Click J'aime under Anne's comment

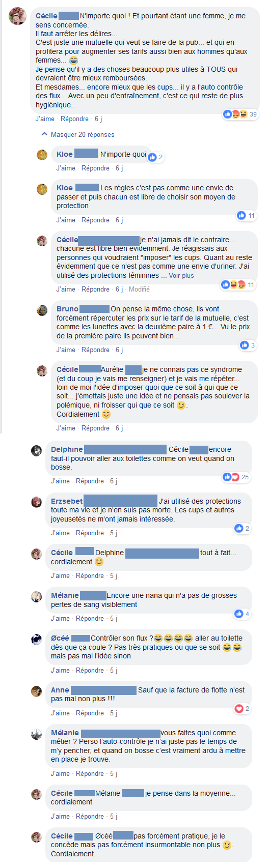(x=60, y=713)
